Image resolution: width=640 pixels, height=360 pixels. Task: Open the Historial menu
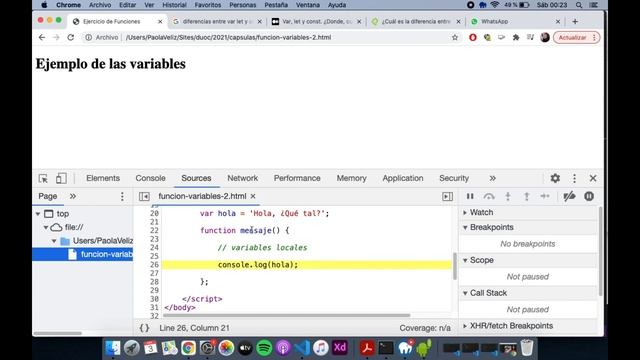click(174, 5)
